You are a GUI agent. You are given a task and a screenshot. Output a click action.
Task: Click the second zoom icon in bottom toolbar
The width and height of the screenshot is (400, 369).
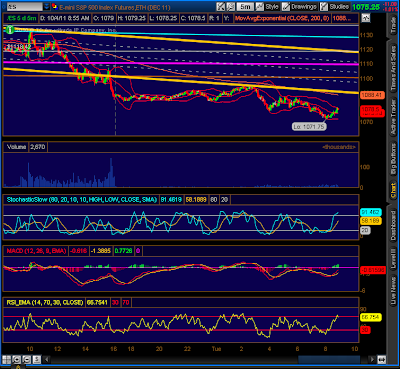tap(26, 359)
